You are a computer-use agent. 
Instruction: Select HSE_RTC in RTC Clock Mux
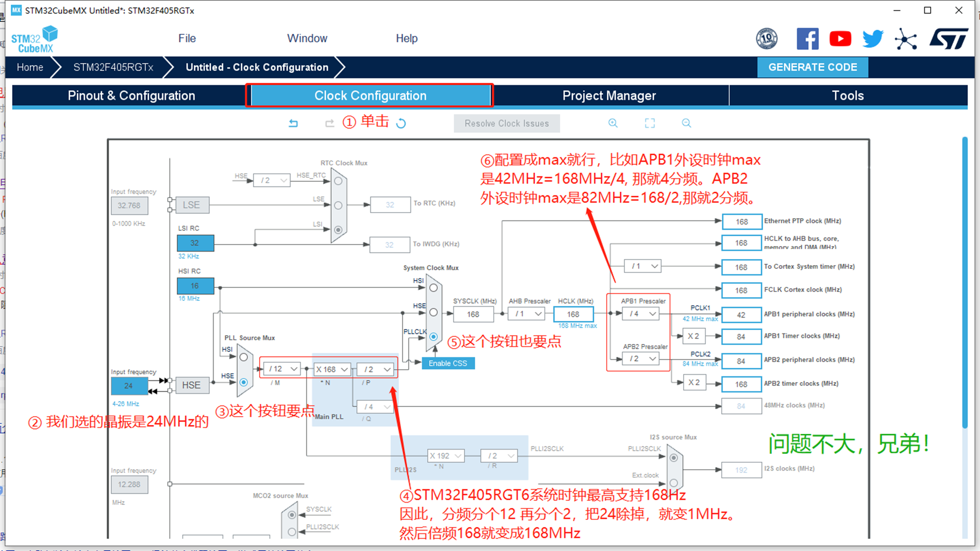point(338,181)
